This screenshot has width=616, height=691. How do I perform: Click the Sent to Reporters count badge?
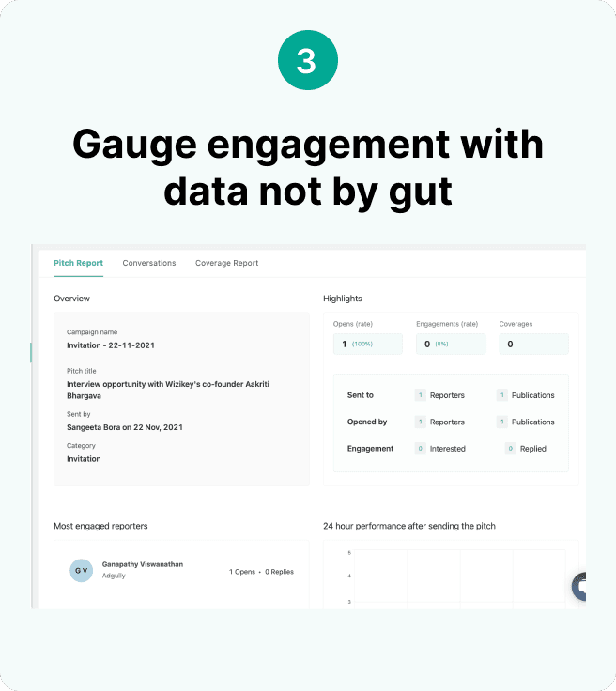click(420, 395)
